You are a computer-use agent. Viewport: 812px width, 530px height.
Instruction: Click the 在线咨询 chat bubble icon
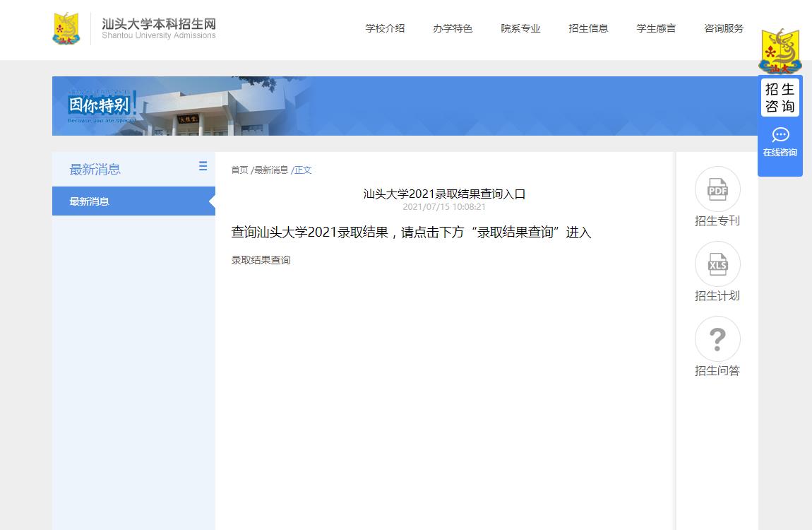point(780,135)
